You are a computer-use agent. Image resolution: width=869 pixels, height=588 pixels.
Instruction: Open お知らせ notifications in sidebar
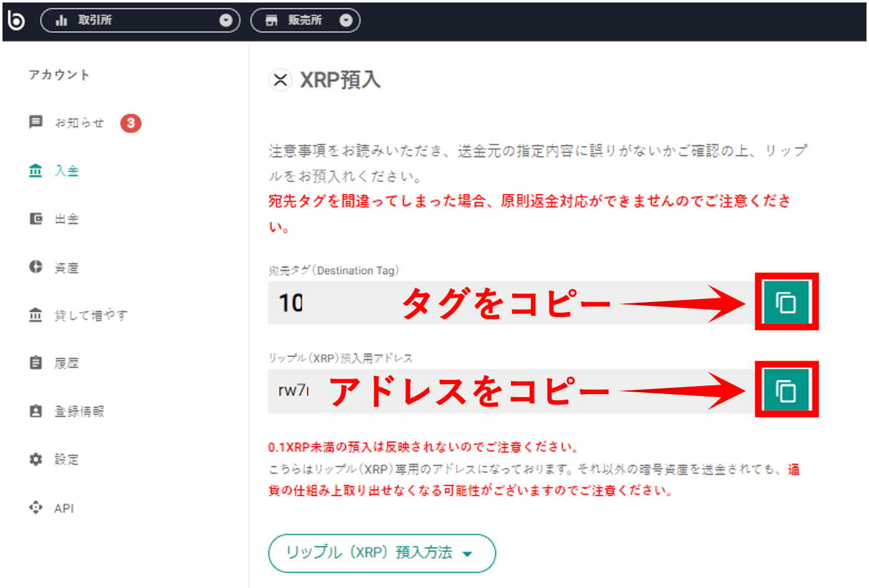(x=79, y=123)
